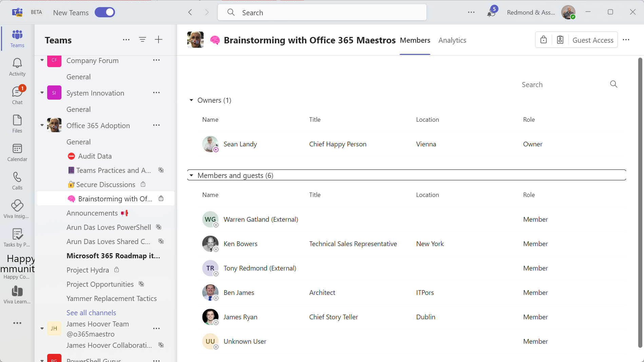Toggle the New Teams switch off

[105, 13]
